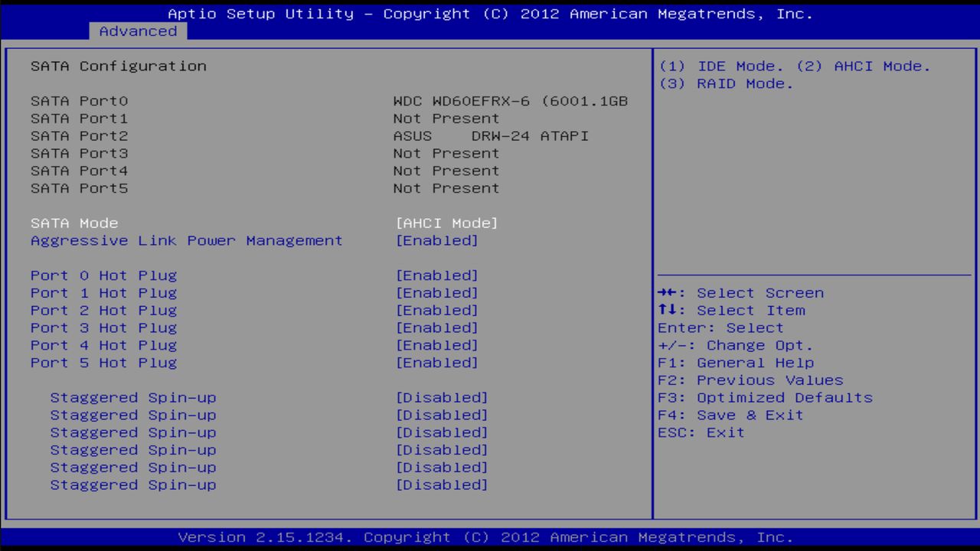The width and height of the screenshot is (980, 551).
Task: Select the Port 2 Hot Plug label
Action: pos(103,311)
